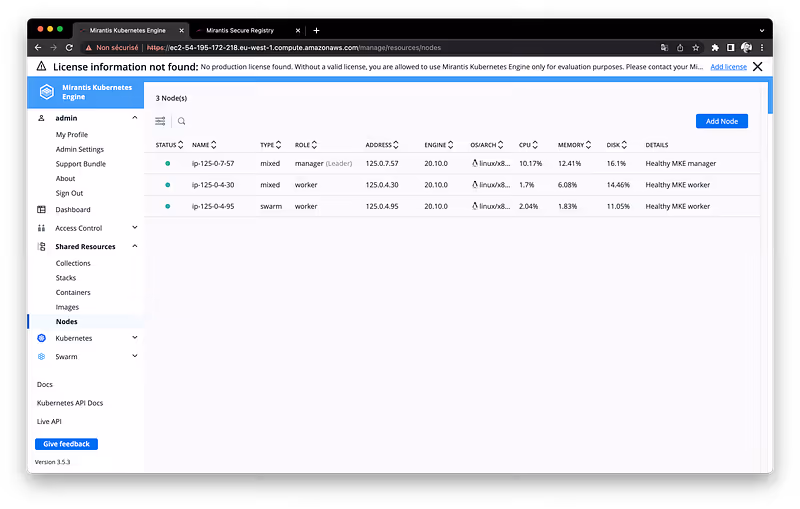800x509 pixels.
Task: Sort nodes by the NAME column
Action: [204, 145]
